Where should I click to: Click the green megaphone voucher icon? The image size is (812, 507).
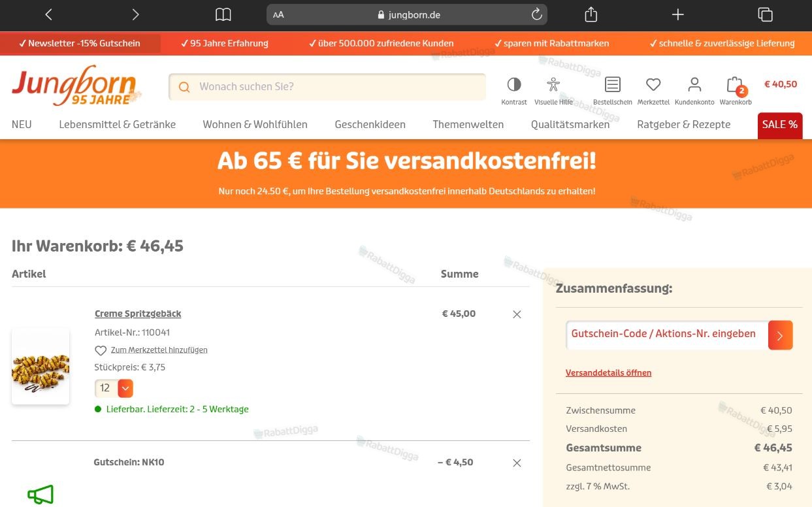(x=41, y=495)
